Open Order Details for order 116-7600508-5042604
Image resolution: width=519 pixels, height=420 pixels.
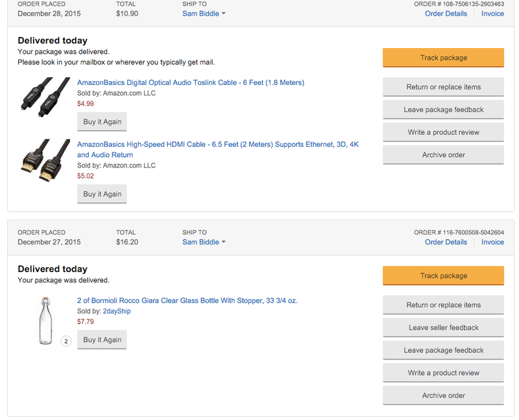(446, 242)
